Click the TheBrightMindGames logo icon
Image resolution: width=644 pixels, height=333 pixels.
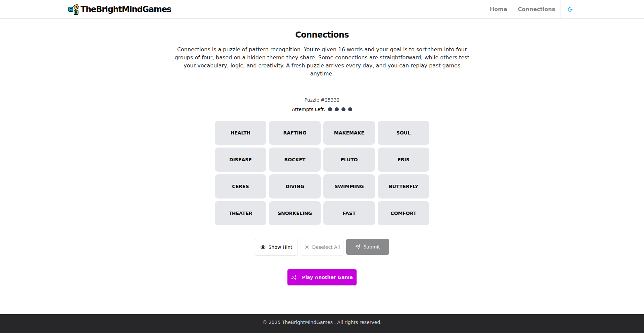73,9
